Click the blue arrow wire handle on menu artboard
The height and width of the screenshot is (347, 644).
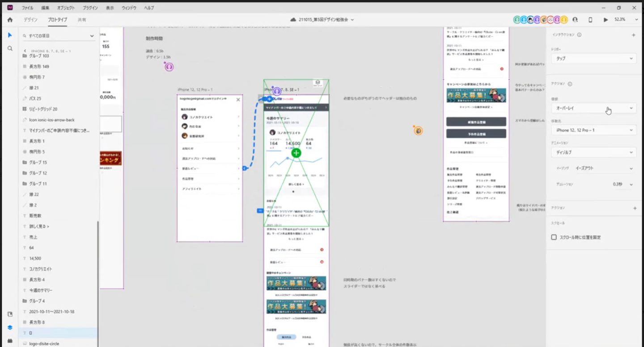tap(244, 168)
